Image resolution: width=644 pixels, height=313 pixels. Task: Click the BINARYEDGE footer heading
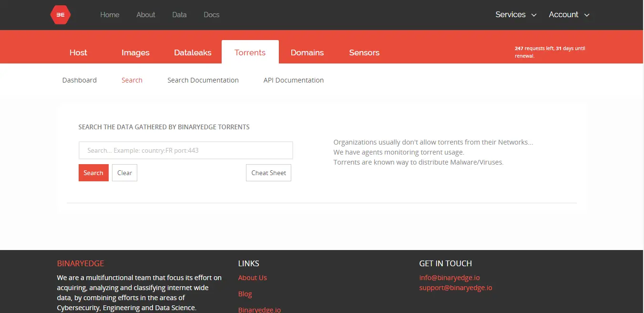point(81,263)
